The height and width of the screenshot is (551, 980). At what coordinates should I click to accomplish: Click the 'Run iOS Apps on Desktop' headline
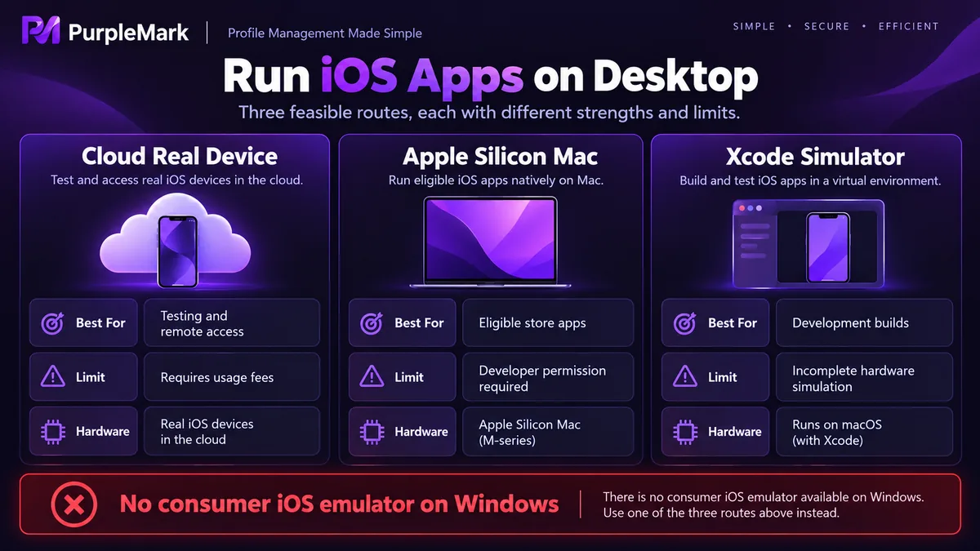pos(490,77)
